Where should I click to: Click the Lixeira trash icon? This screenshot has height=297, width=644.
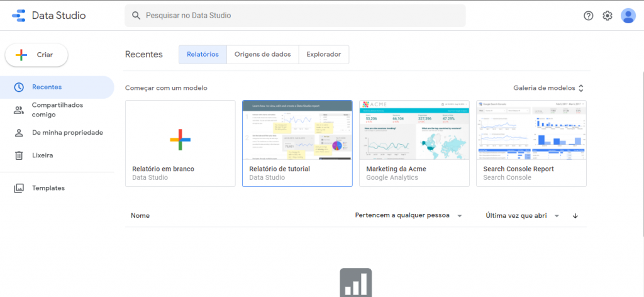click(x=19, y=155)
